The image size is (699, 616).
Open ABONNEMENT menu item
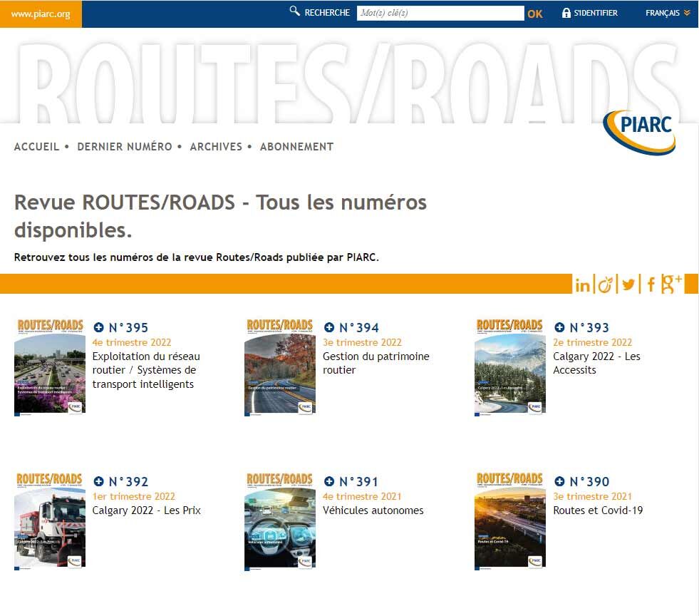click(297, 147)
